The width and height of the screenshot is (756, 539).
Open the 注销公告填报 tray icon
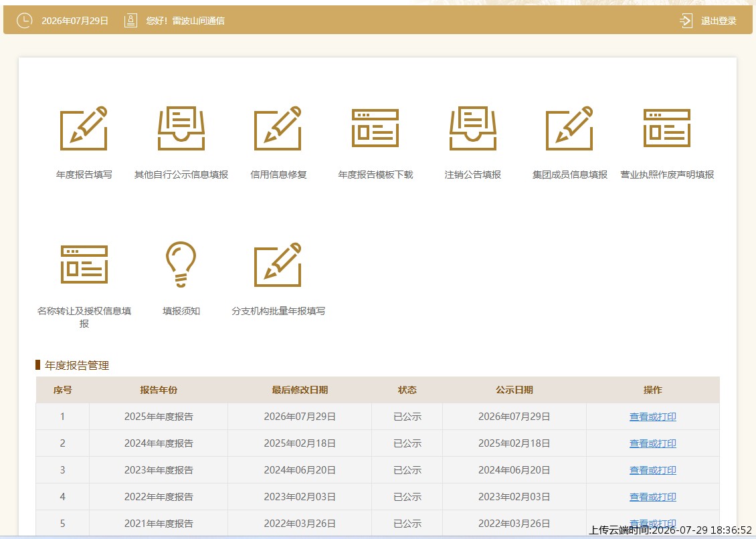pos(472,128)
